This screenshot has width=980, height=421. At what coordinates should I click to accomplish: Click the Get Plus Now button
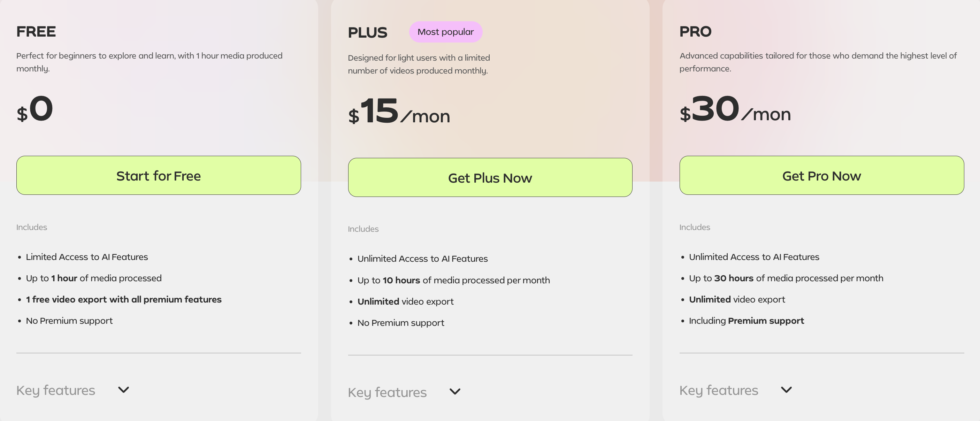click(490, 178)
